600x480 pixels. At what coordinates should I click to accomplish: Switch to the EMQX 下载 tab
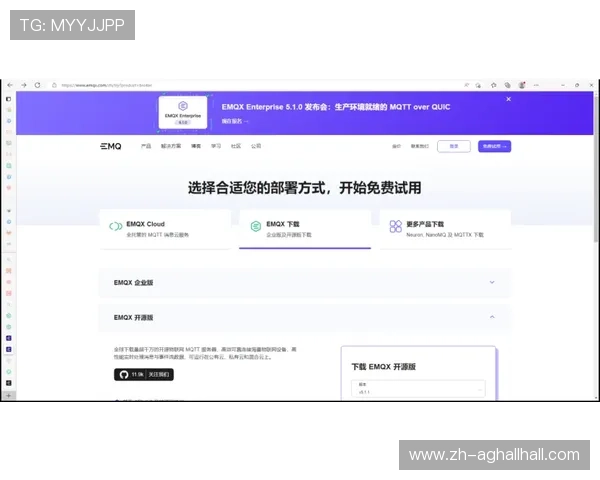point(305,229)
